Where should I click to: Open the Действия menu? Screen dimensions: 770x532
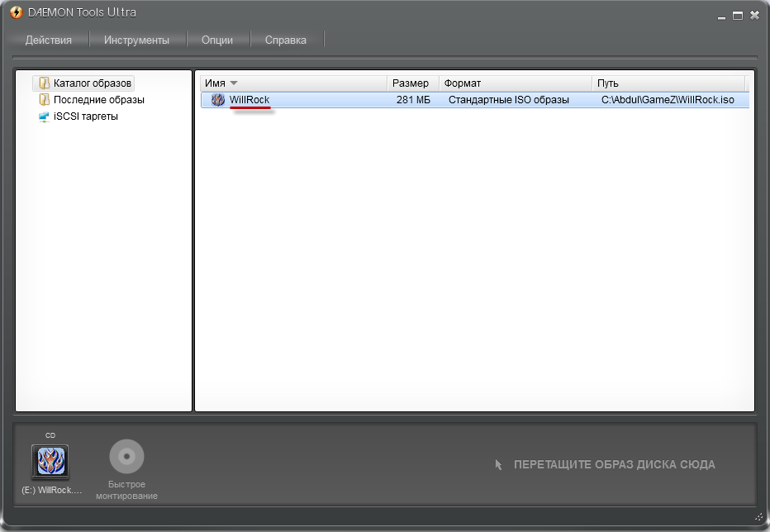[x=48, y=40]
